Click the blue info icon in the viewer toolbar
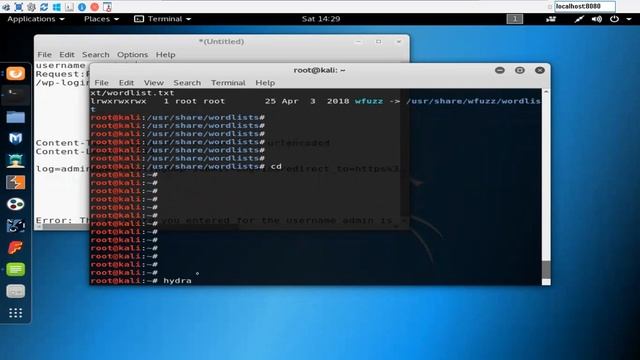640x360 pixels. [x=82, y=7]
